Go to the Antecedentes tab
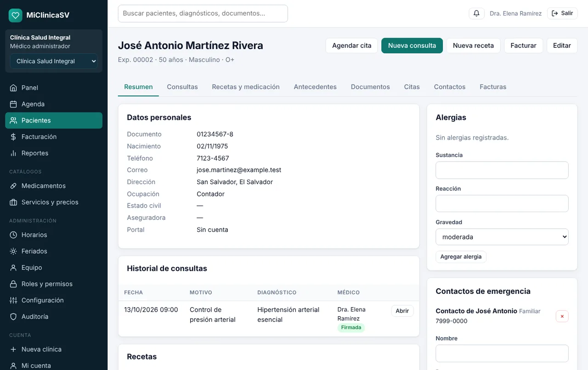588x370 pixels. coord(315,87)
